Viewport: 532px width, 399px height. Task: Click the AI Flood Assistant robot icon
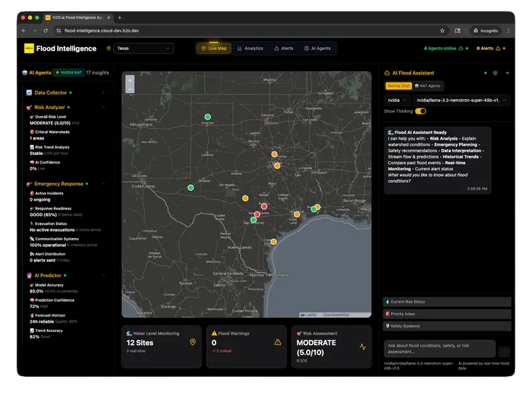(x=387, y=73)
